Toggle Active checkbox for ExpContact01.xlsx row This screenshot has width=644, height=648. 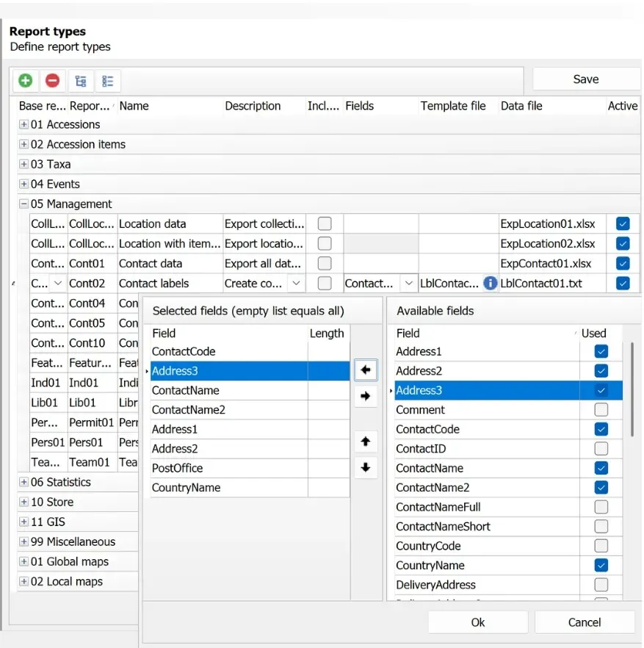coord(623,263)
